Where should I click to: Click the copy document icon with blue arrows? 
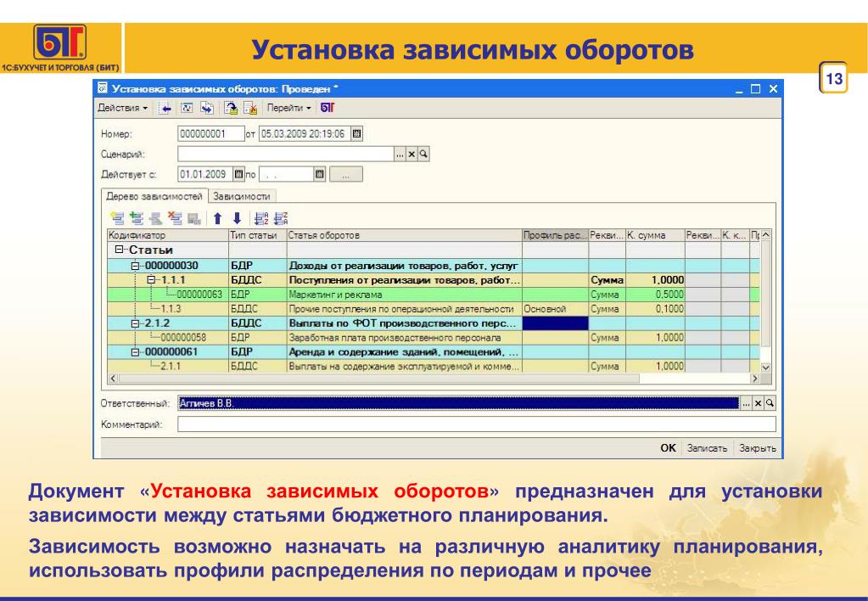point(207,108)
